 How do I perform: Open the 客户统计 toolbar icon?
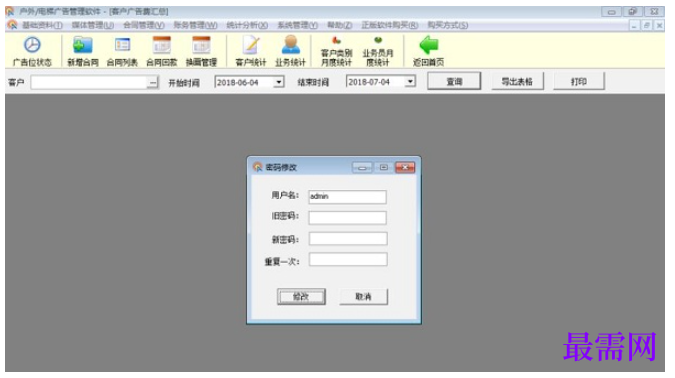pos(251,45)
